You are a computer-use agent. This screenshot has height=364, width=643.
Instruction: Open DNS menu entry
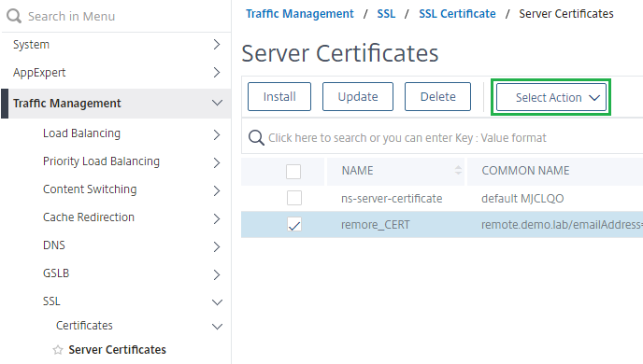tap(54, 245)
